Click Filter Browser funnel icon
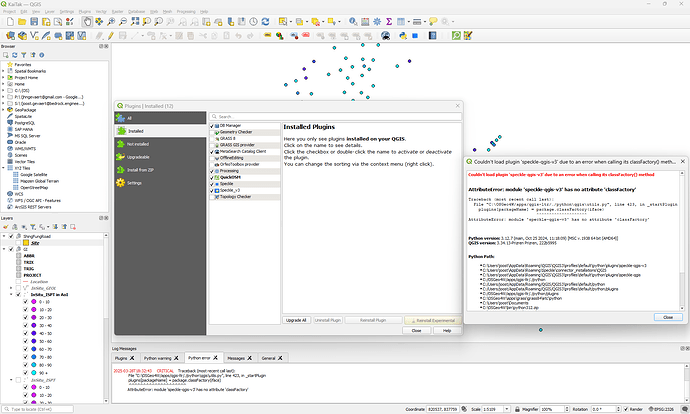The height and width of the screenshot is (414, 690). tap(23, 55)
